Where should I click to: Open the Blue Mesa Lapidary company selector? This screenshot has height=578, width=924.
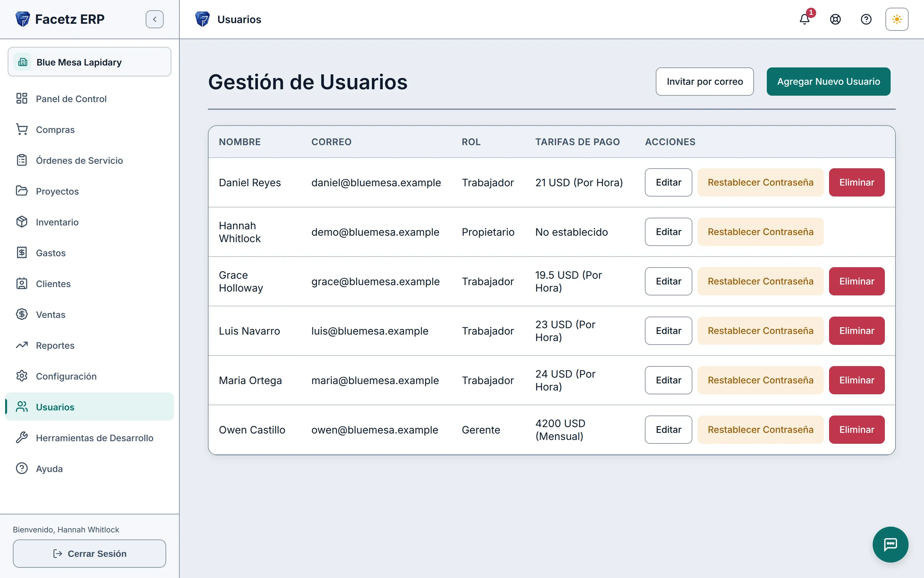(x=89, y=62)
